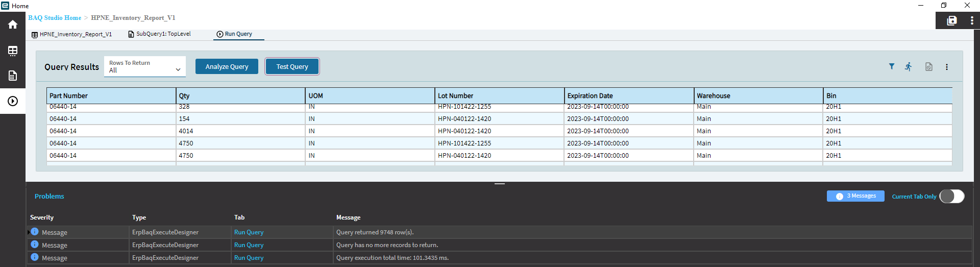The width and height of the screenshot is (980, 267).
Task: Select the Run Query play icon in sidebar
Action: [13, 101]
